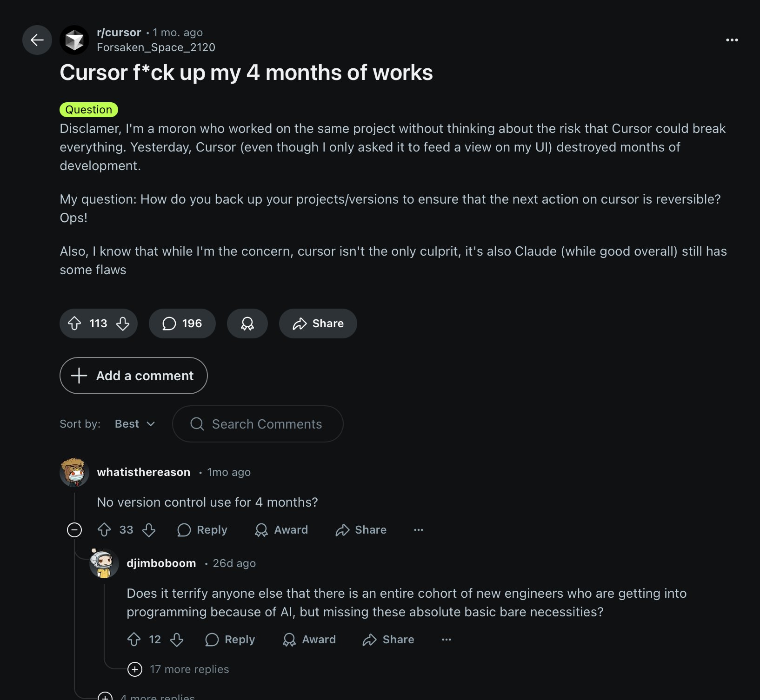Open the Question flair tag
Screen dimensions: 760x700
tap(89, 110)
